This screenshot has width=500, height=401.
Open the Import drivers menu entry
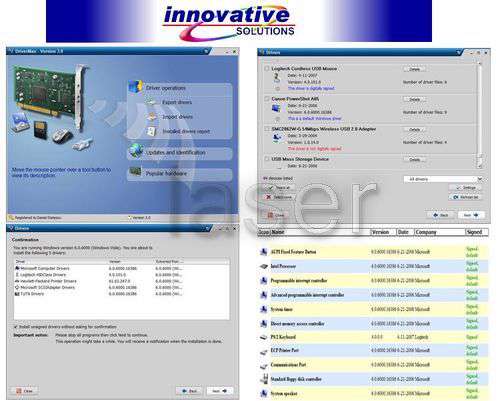click(x=177, y=117)
